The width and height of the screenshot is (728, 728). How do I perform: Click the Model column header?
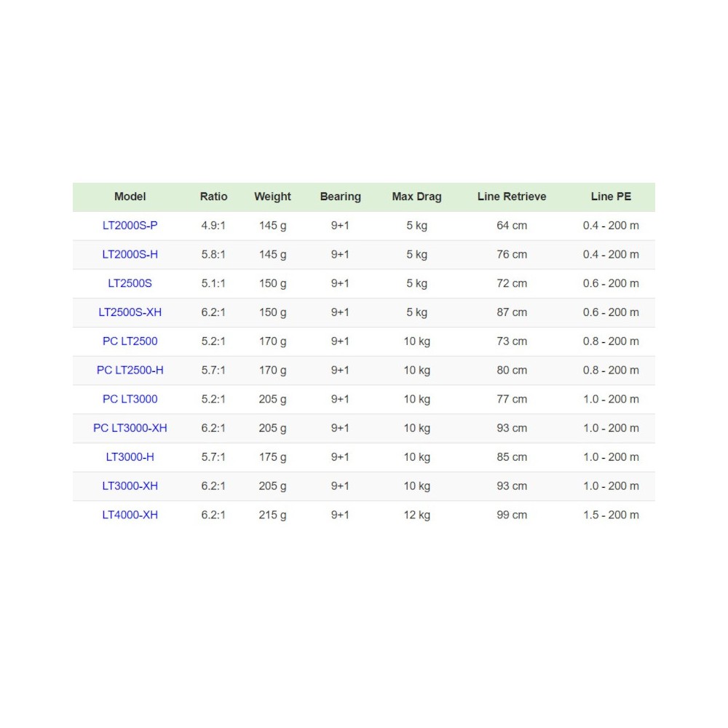[130, 197]
